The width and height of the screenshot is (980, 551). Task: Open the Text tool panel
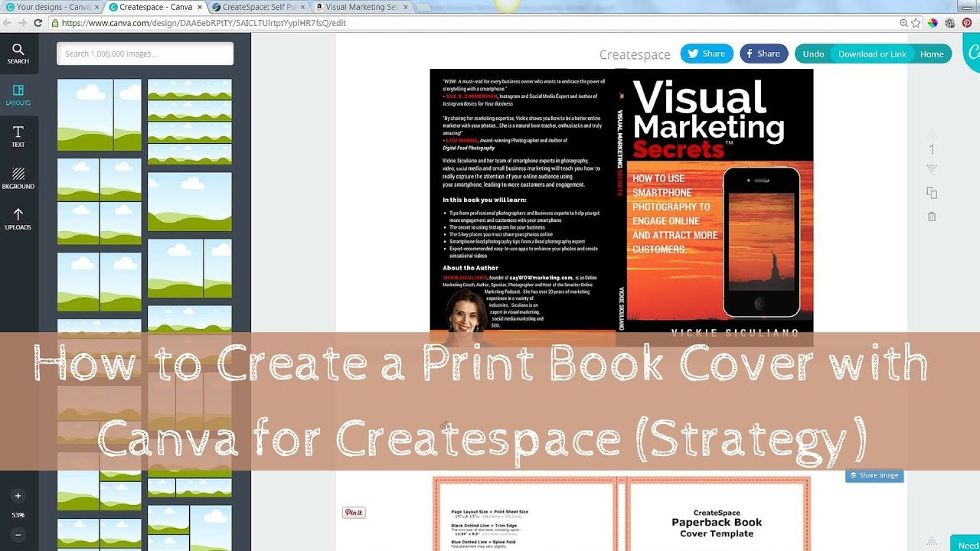18,136
